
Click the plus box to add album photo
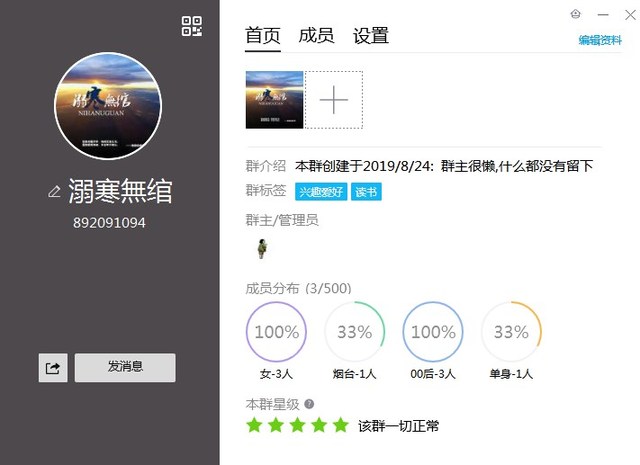333,100
